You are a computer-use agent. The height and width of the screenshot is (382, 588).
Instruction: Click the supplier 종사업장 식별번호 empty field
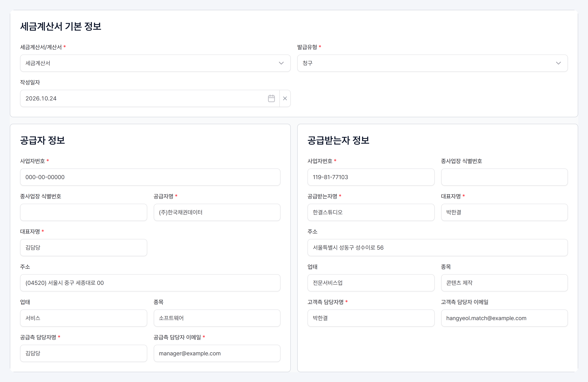coord(84,212)
